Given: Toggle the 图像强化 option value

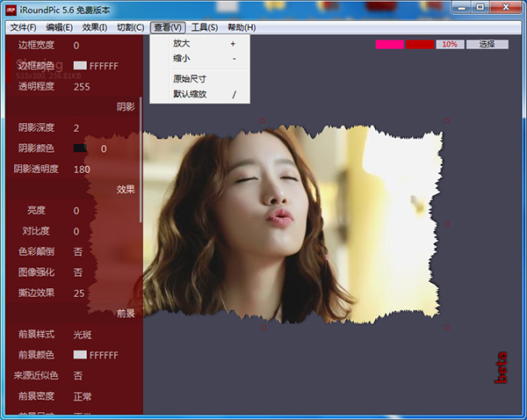Looking at the screenshot, I should 78,272.
